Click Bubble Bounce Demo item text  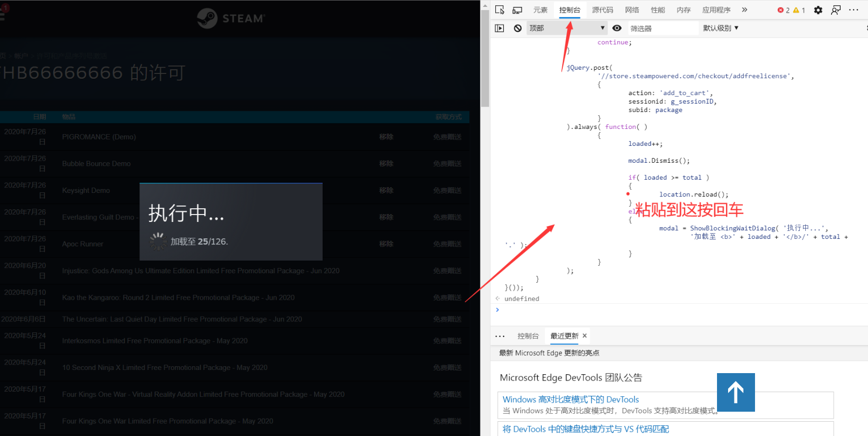(x=96, y=164)
